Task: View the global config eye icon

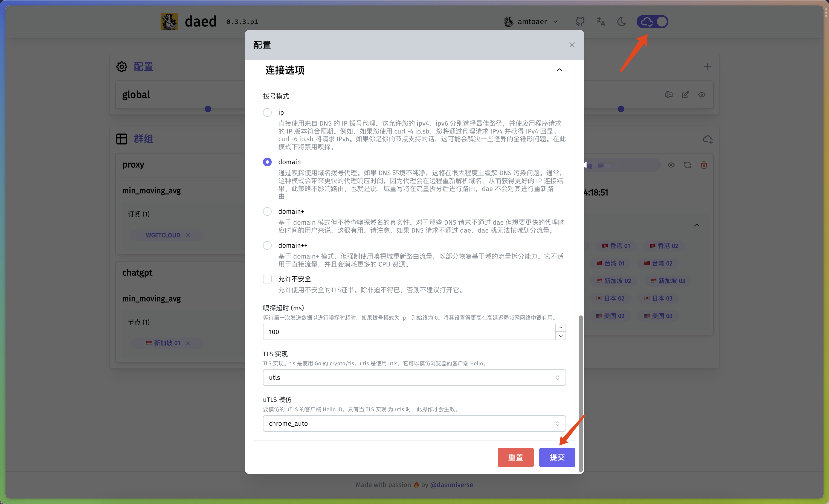Action: (x=702, y=95)
